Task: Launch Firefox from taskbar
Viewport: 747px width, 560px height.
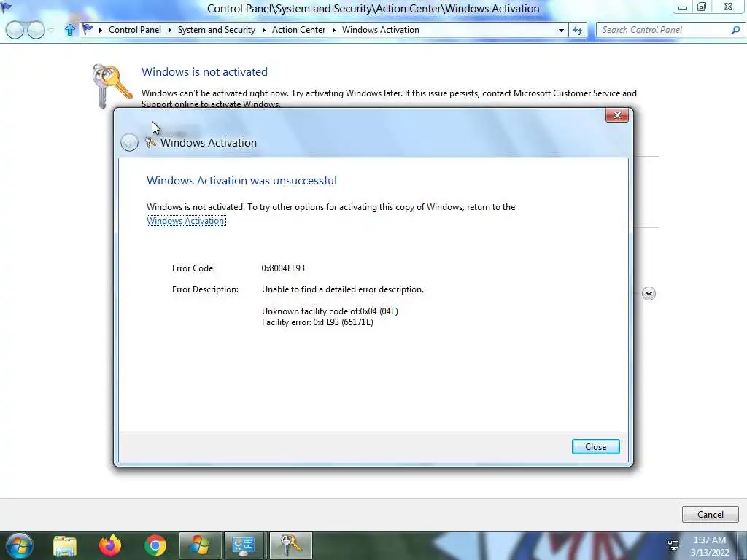Action: (x=110, y=545)
